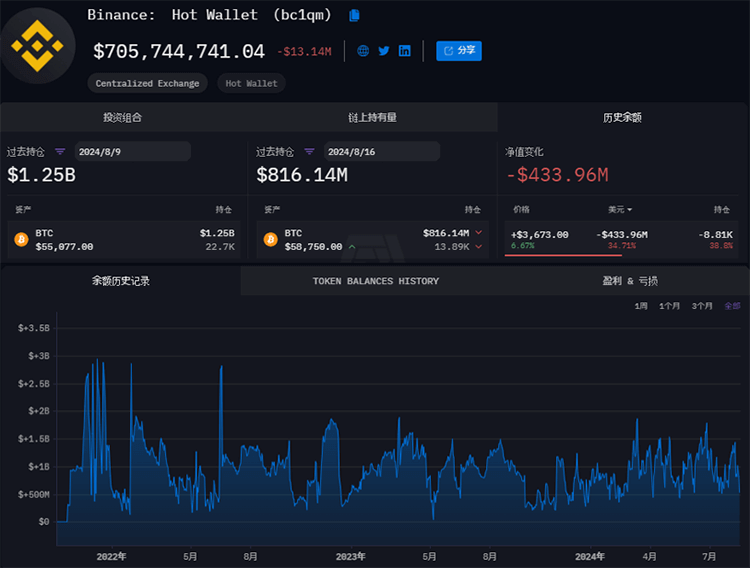The height and width of the screenshot is (568, 750).
Task: Switch to TOKEN BALANCES HISTORY tab
Action: [x=375, y=281]
